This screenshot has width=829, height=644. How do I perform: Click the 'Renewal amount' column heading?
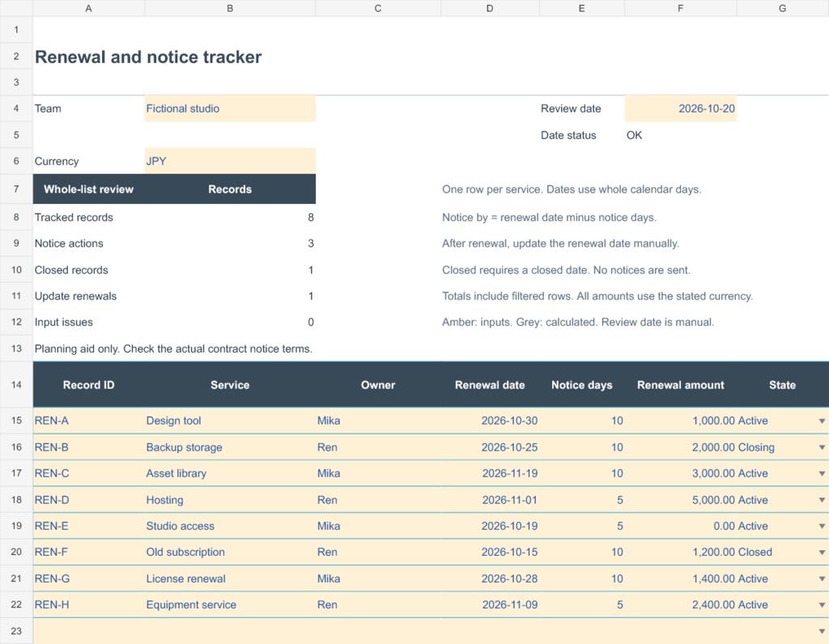pyautogui.click(x=680, y=384)
